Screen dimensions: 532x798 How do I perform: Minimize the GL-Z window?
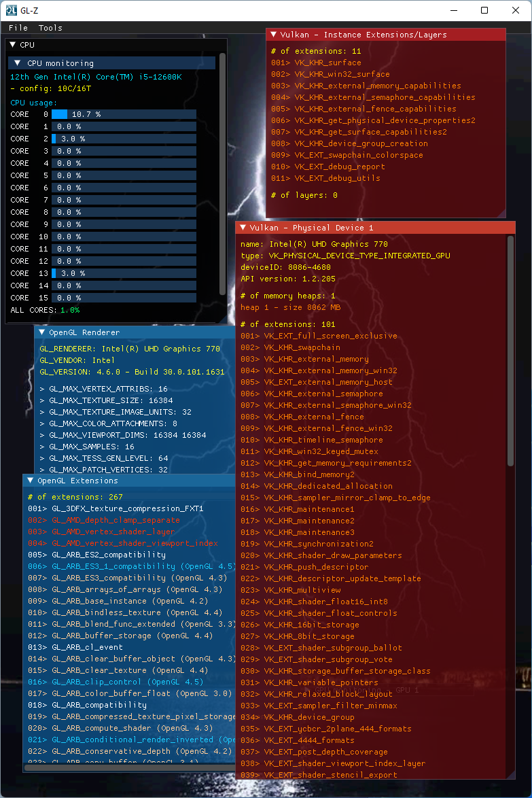pyautogui.click(x=454, y=10)
